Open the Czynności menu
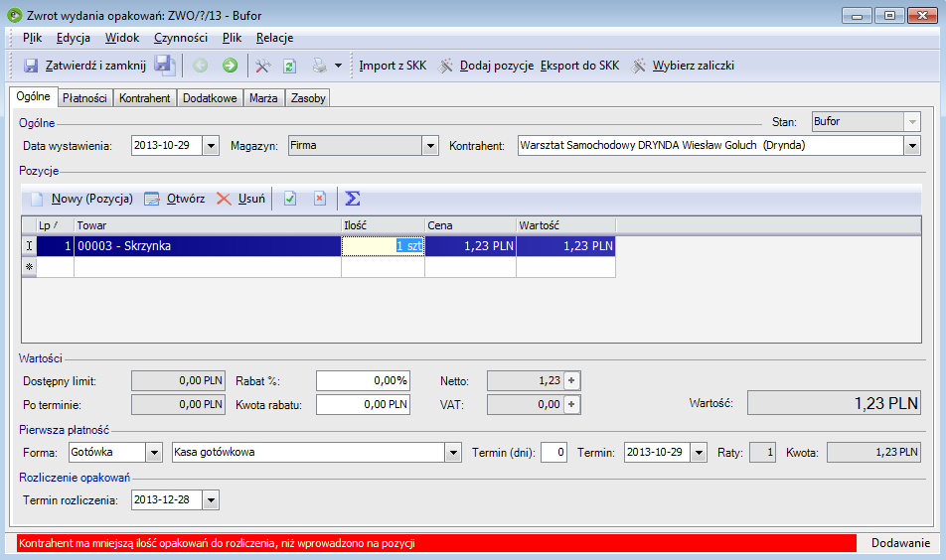The height and width of the screenshot is (560, 946). 181,38
